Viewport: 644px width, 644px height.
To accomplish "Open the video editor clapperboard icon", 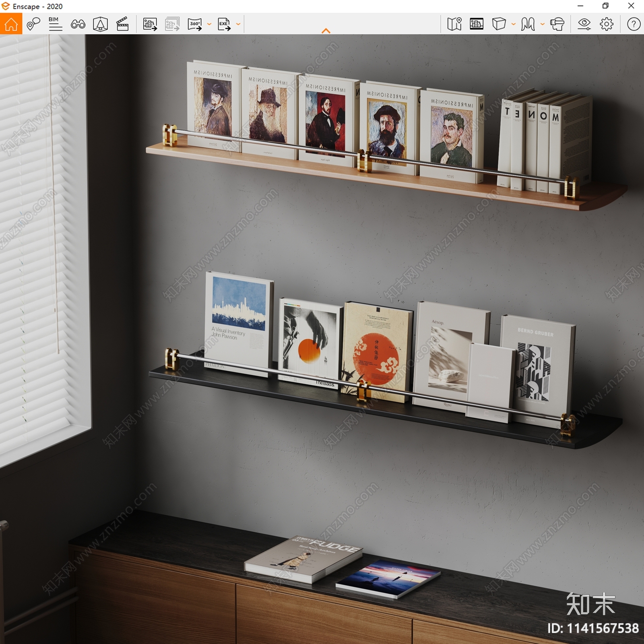I will tap(122, 24).
